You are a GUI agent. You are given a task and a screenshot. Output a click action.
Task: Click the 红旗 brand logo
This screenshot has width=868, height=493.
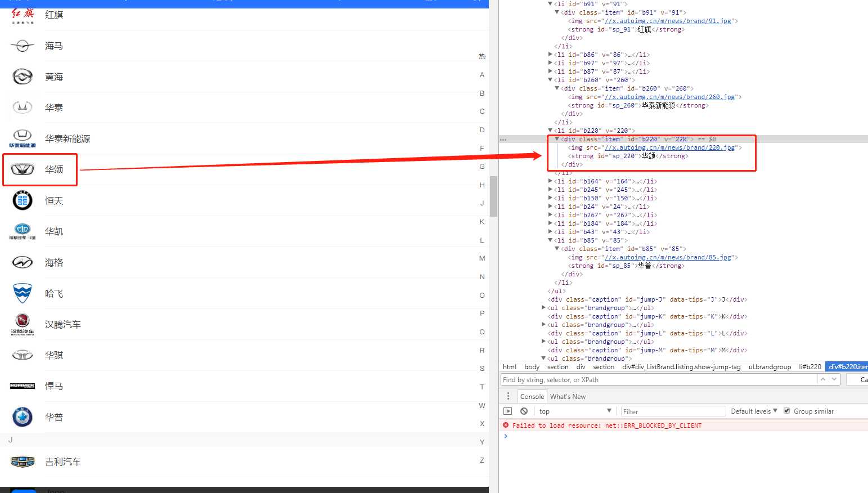(x=23, y=15)
